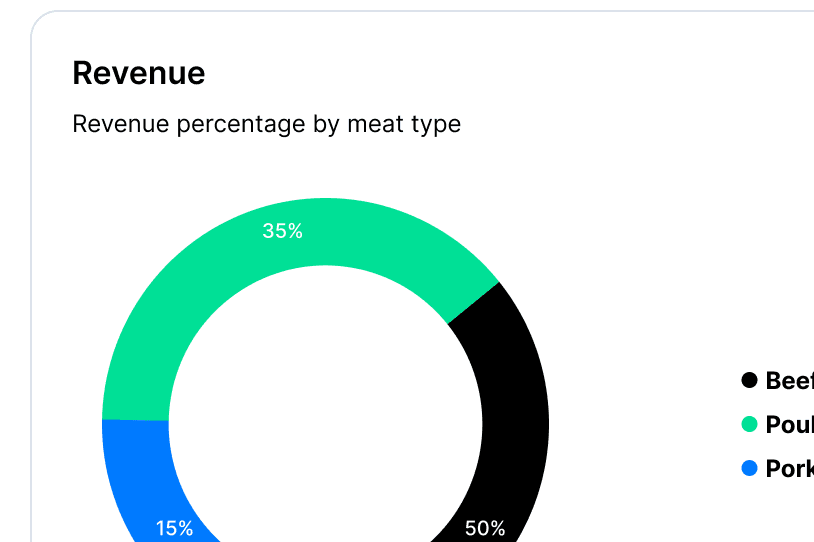Screen dimensions: 814x542
Task: Click the boundary between green and blue segments
Action: pos(135,419)
